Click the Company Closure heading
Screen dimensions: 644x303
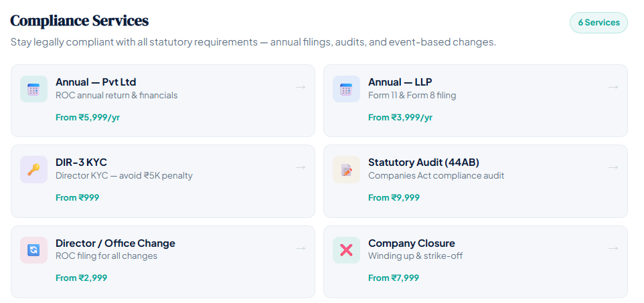pos(411,243)
